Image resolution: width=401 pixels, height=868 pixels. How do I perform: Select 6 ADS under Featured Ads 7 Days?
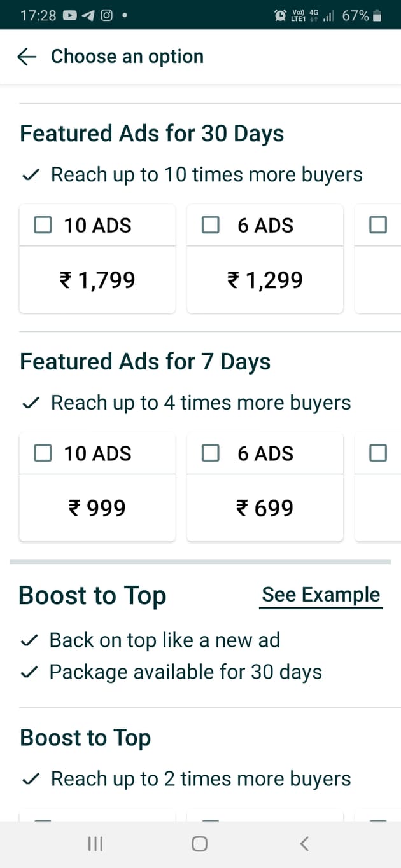pos(210,452)
